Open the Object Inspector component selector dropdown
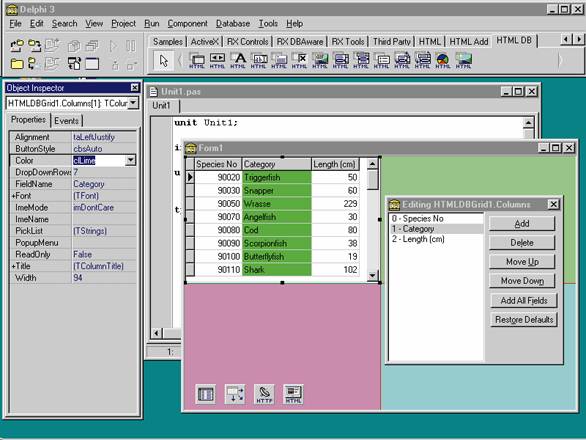586x440 pixels. (x=133, y=103)
